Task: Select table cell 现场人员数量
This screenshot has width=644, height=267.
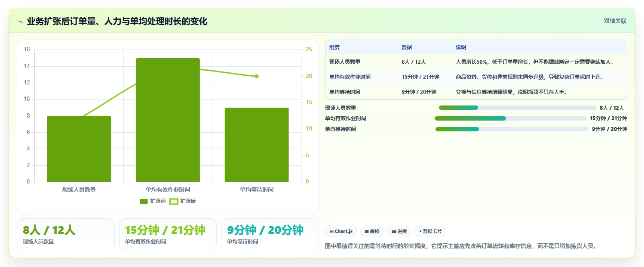Action: (345, 62)
